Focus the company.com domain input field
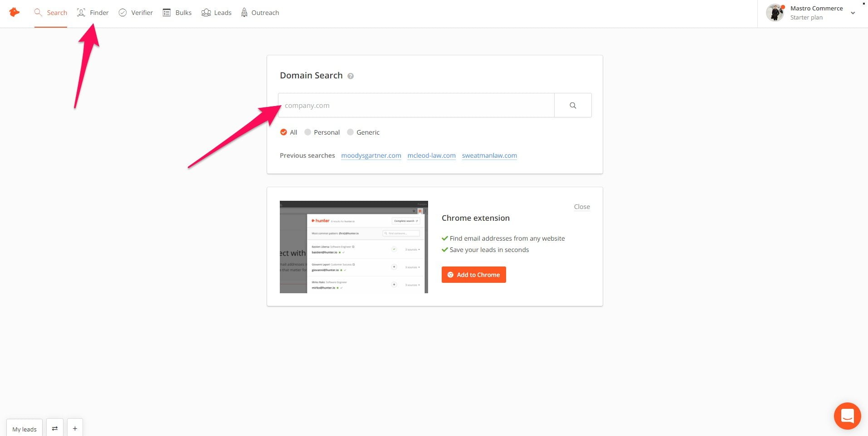 point(416,105)
